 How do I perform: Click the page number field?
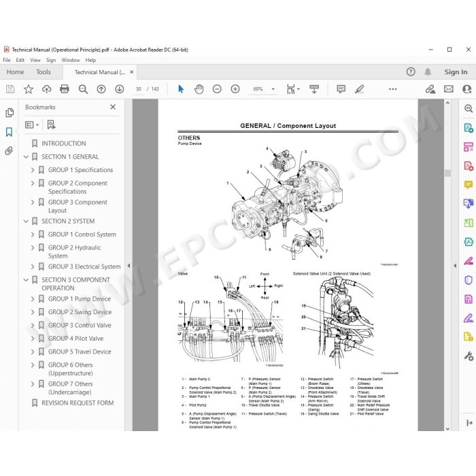pyautogui.click(x=139, y=89)
